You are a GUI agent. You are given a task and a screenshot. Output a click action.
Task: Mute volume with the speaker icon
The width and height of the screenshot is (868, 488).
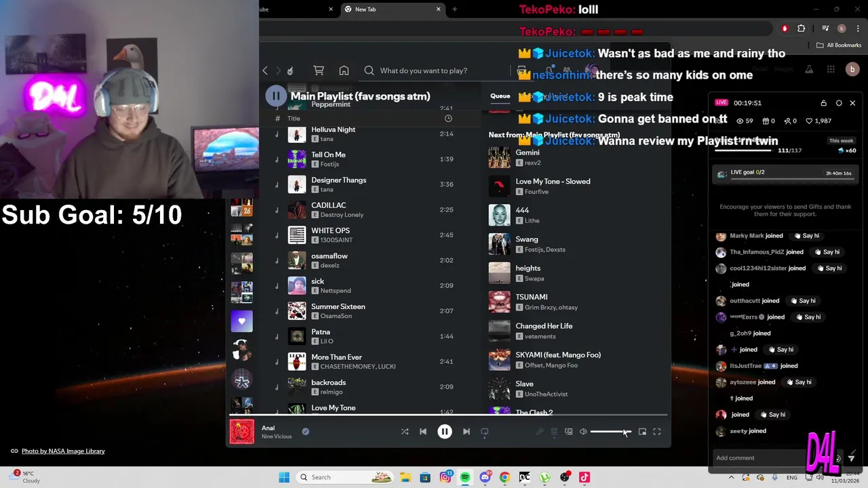click(x=583, y=432)
